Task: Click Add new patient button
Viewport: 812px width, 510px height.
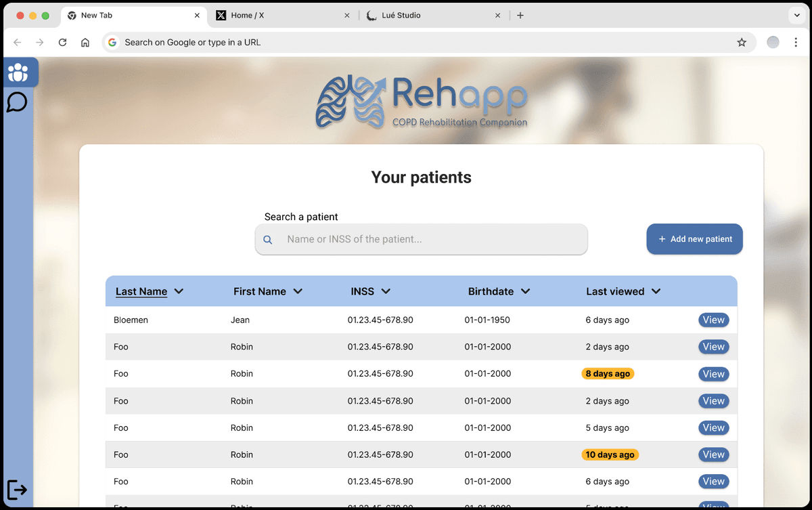Action: [694, 239]
